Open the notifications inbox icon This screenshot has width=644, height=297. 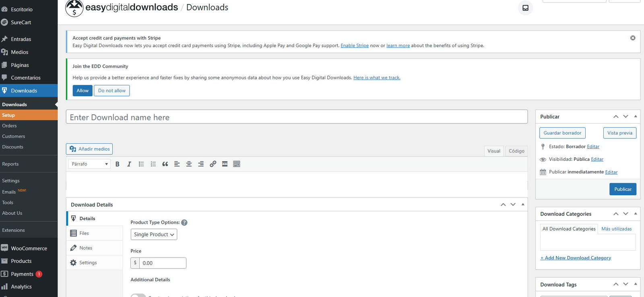[525, 8]
